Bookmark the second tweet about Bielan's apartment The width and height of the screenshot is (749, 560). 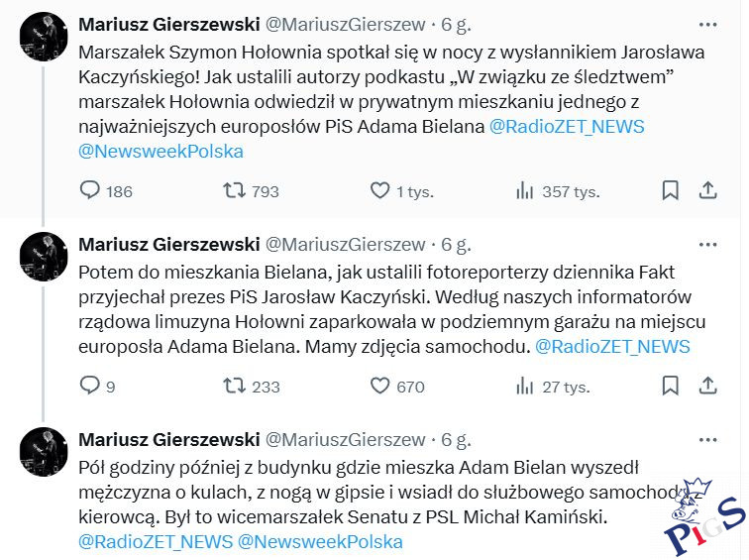671,386
